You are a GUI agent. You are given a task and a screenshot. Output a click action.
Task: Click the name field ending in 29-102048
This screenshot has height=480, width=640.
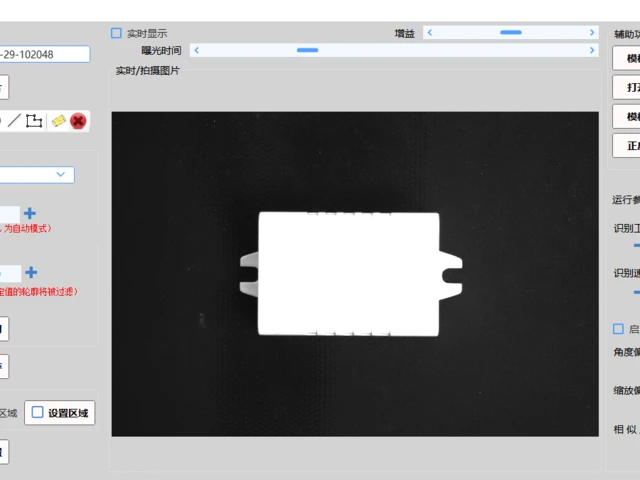[x=44, y=54]
